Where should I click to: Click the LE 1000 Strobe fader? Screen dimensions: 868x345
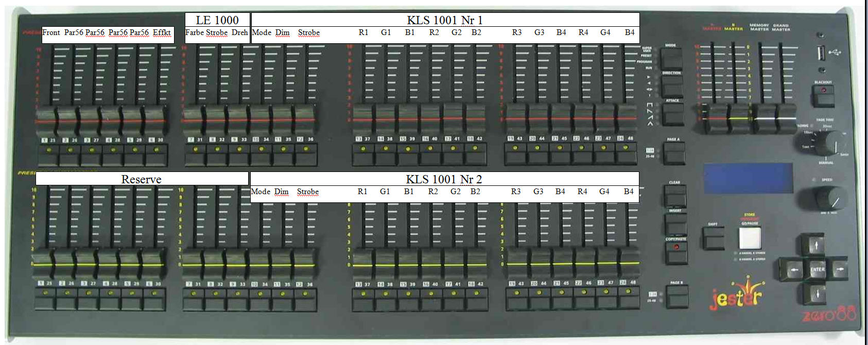(x=216, y=120)
